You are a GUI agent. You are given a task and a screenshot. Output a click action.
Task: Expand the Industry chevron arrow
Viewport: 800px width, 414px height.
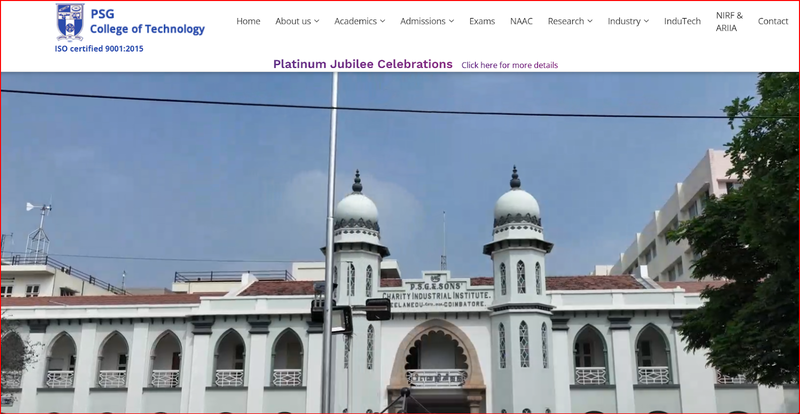pyautogui.click(x=646, y=21)
